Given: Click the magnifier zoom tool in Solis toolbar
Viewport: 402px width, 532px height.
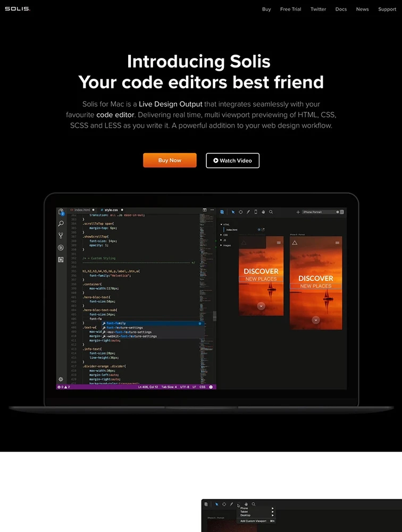Looking at the screenshot, I should point(271,212).
